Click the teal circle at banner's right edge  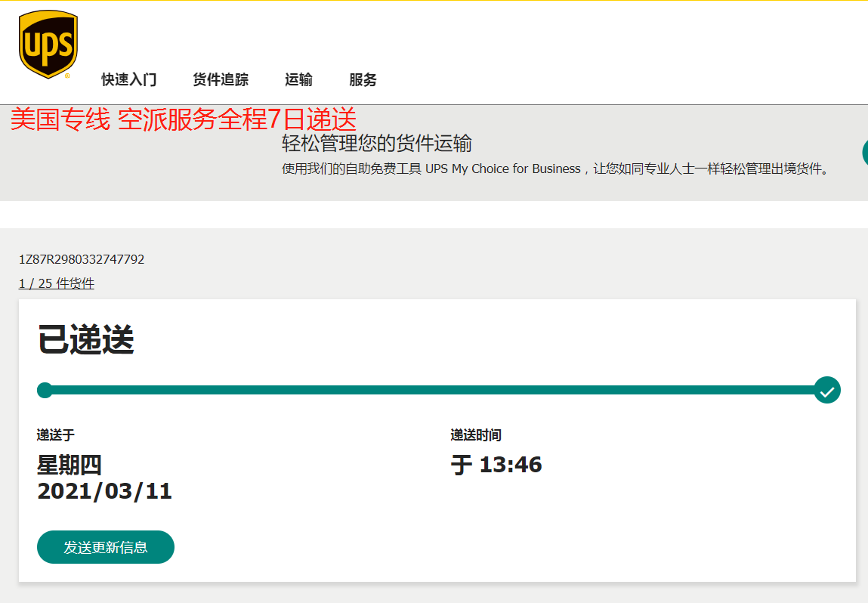click(x=864, y=153)
